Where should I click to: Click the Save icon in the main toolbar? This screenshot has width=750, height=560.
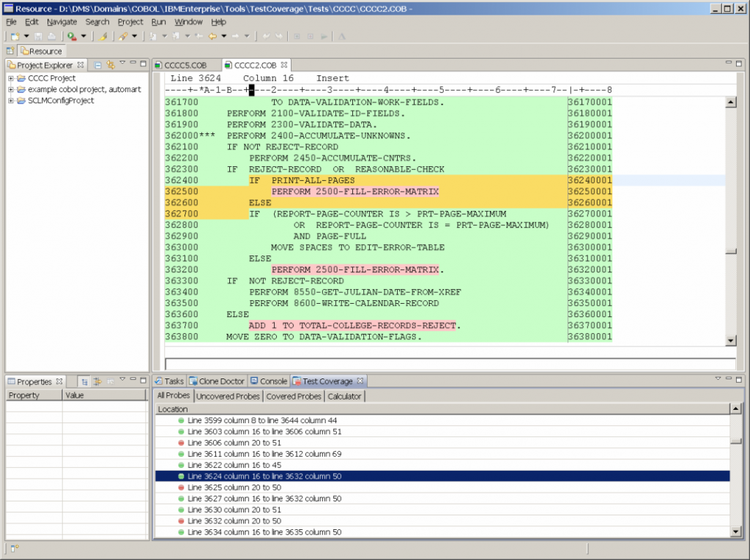tap(38, 37)
